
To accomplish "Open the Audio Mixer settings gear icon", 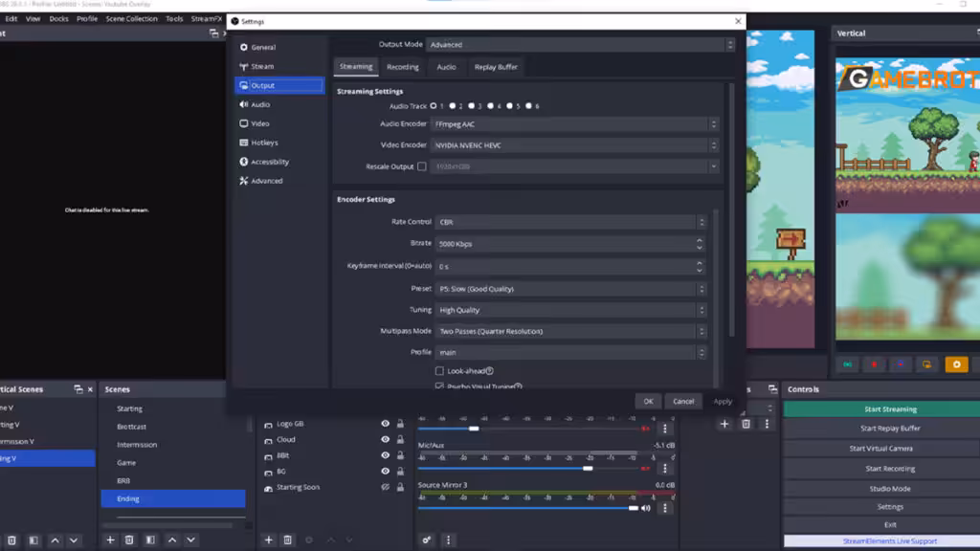I will point(426,540).
